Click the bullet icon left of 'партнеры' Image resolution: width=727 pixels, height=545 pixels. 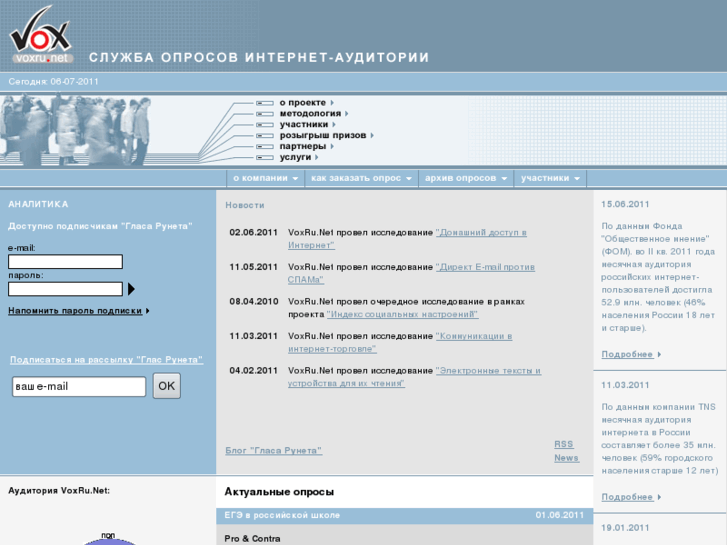[265, 147]
